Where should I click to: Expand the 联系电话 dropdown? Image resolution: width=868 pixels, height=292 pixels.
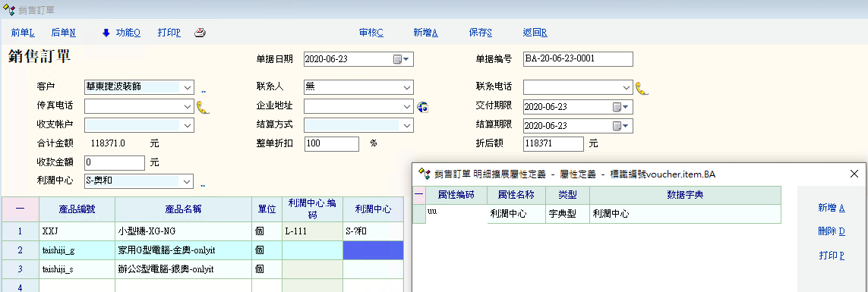pos(627,87)
